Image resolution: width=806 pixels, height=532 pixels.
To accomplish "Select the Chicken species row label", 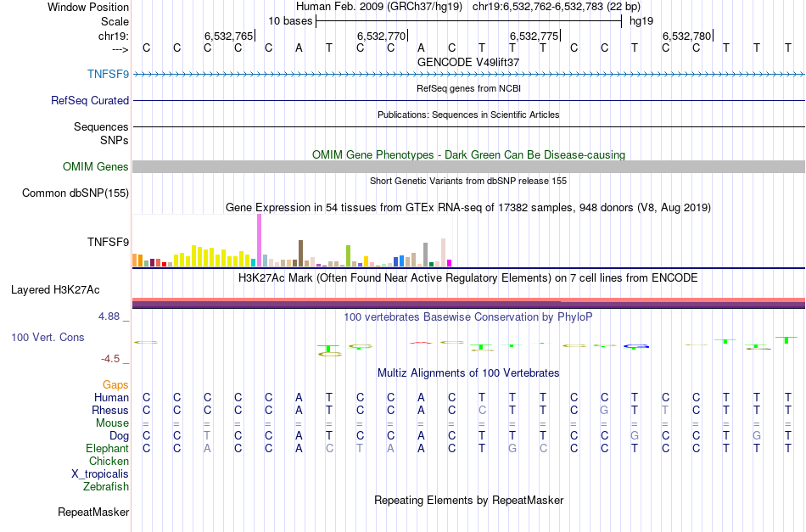I will click(x=109, y=461).
